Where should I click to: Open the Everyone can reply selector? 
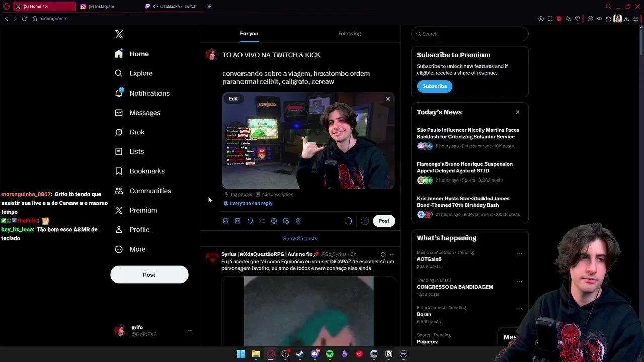point(248,203)
